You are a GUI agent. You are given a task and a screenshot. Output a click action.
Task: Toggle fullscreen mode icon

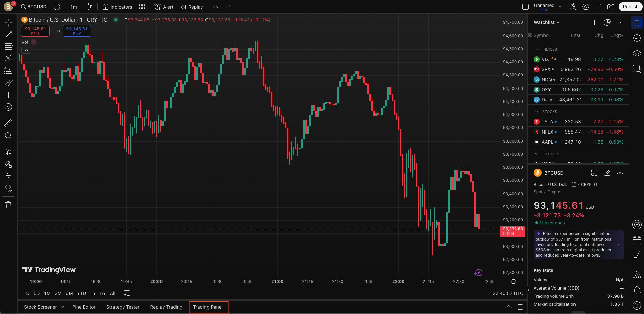click(598, 7)
